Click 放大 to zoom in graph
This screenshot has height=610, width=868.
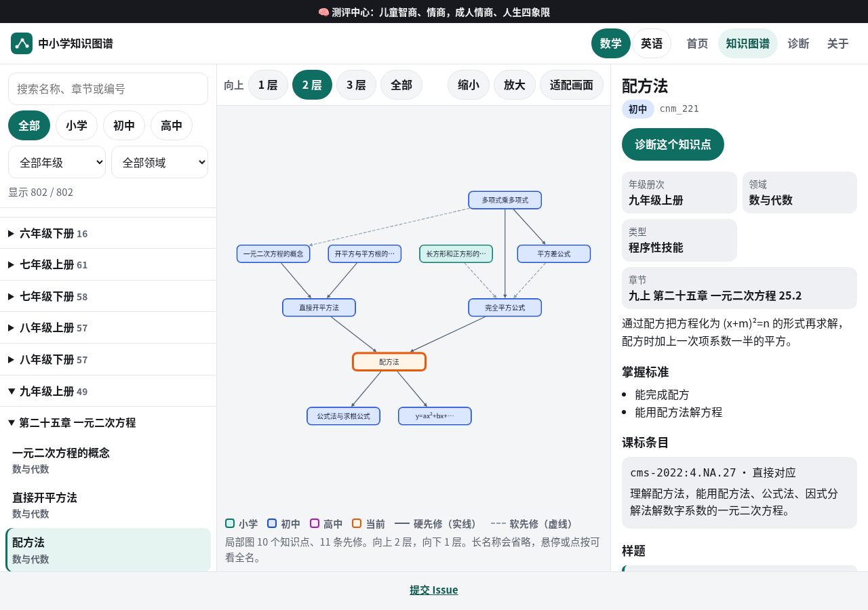[x=515, y=85]
